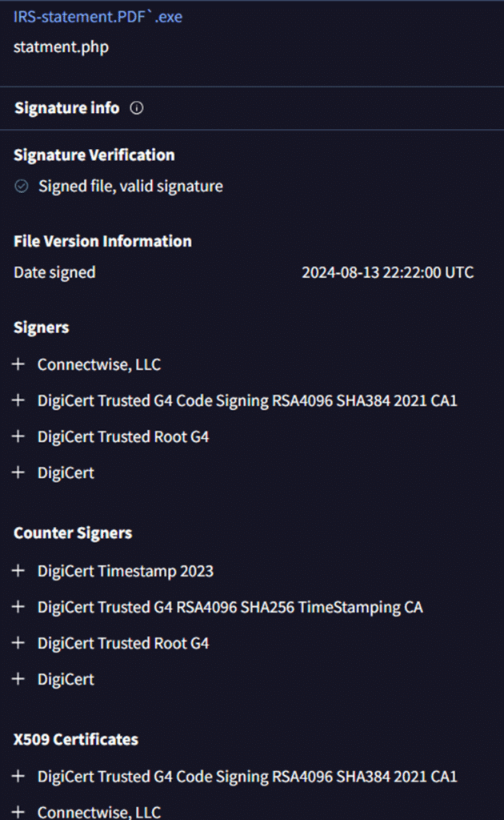Expand DigiCert Timestamp 2023 counter signer
The height and width of the screenshot is (820, 504).
[18, 570]
